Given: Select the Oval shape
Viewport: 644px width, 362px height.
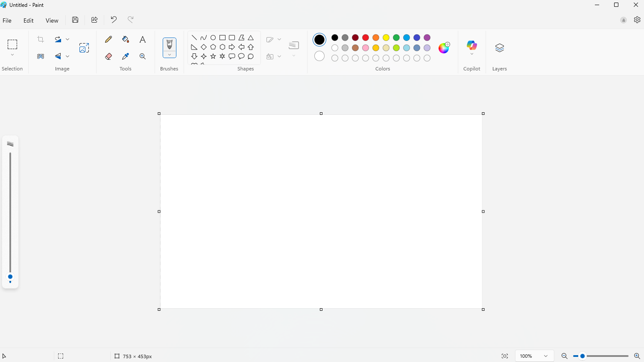Looking at the screenshot, I should click(213, 38).
